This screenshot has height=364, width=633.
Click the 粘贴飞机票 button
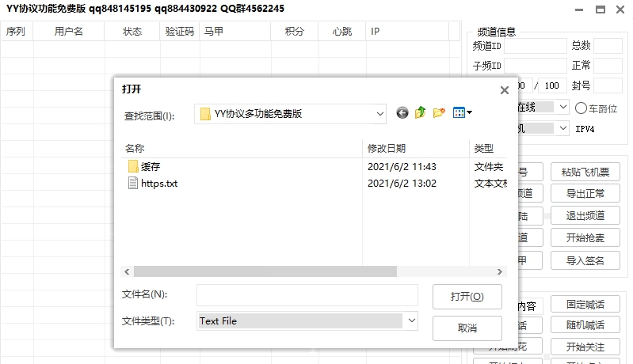[x=585, y=173]
